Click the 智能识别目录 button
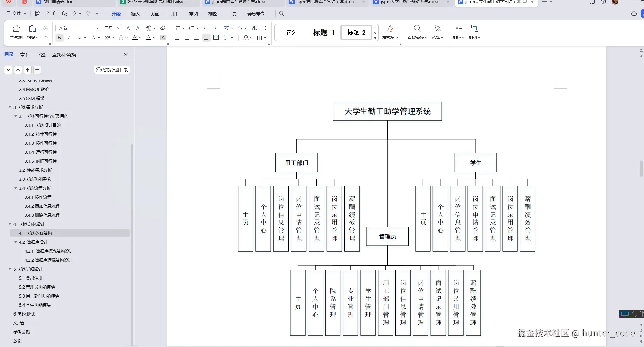This screenshot has width=644, height=347. 112,70
